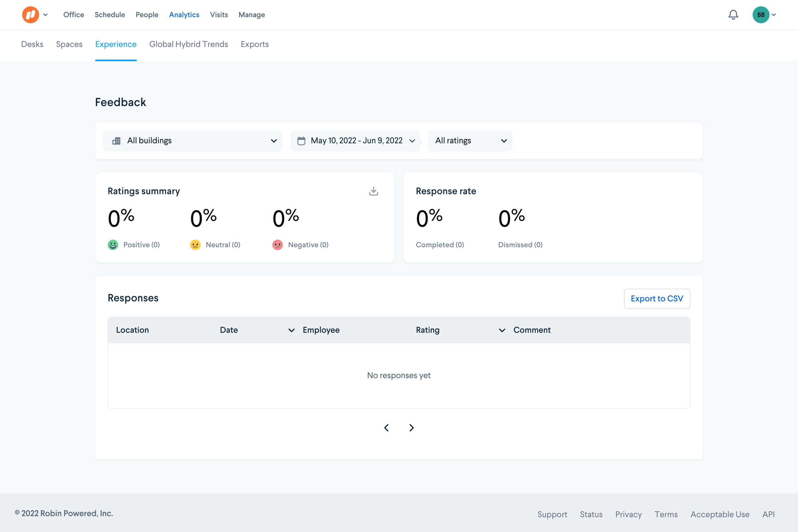
Task: Open the notifications bell
Action: [x=733, y=15]
